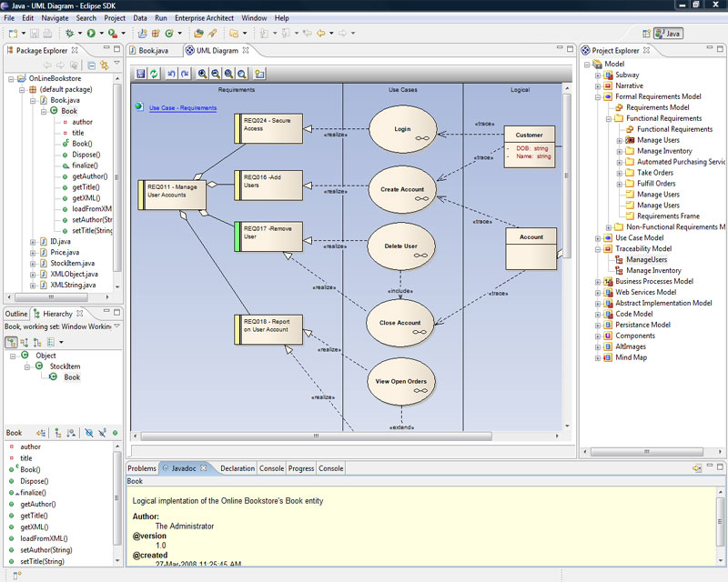Viewport: 728px width, 582px height.
Task: Open the Run button dropdown arrow
Action: click(101, 34)
